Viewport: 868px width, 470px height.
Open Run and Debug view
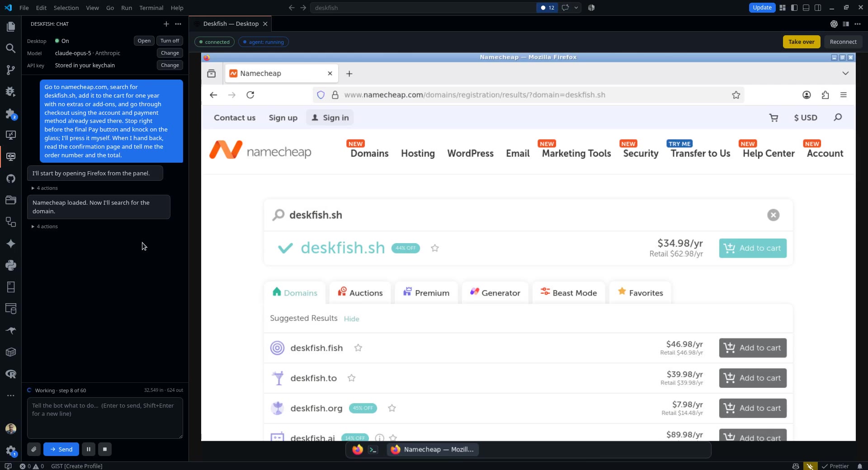11,92
